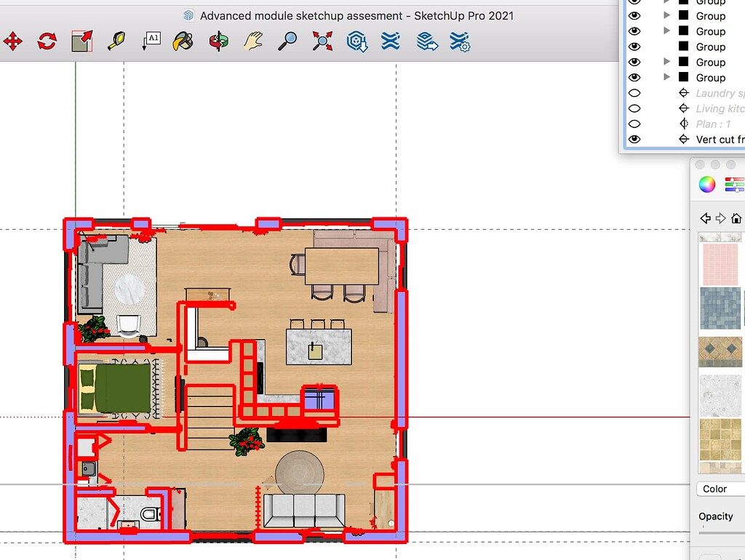Select the Pan hand tool
Image resolution: width=745 pixels, height=560 pixels.
(x=253, y=41)
